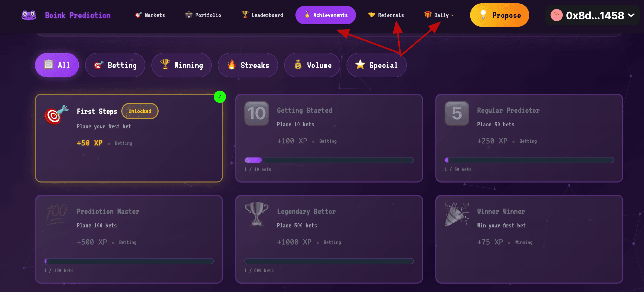Image resolution: width=644 pixels, height=292 pixels.
Task: Click the wallet avatar icon
Action: 556,15
